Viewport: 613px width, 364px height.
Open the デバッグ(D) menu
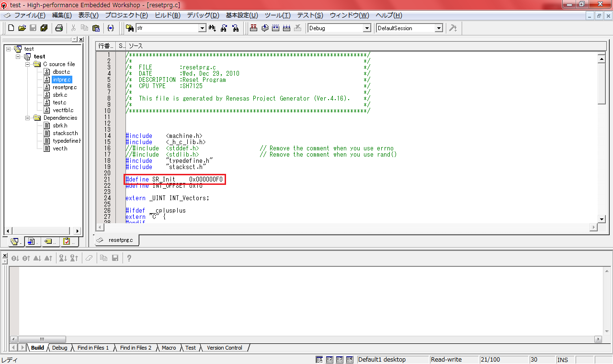pos(203,15)
